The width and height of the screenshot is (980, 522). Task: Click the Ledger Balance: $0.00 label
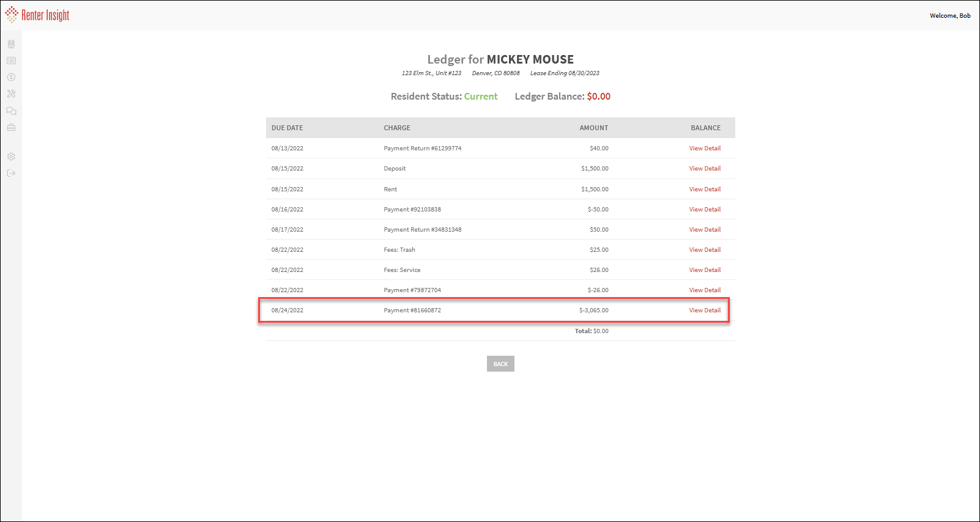click(x=563, y=97)
